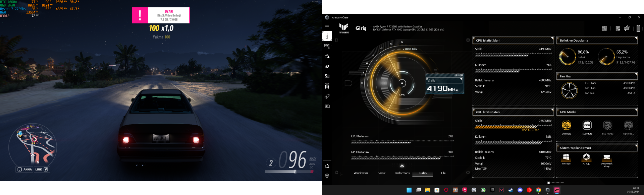644x195 pixels.
Task: Open the announcements megaphone icon
Action: tap(627, 28)
